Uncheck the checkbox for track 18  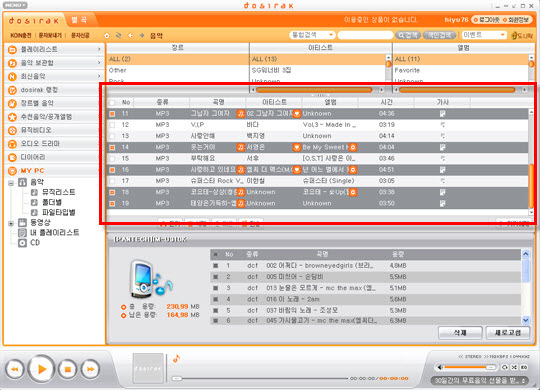[x=112, y=192]
